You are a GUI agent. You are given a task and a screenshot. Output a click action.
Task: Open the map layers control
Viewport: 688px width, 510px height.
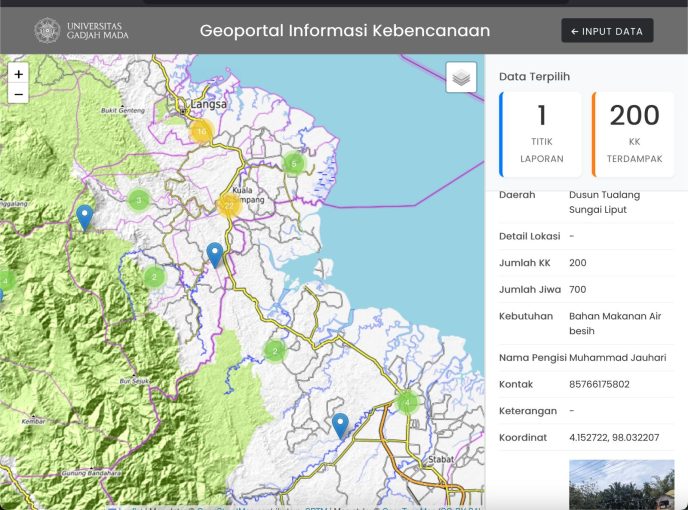[461, 77]
